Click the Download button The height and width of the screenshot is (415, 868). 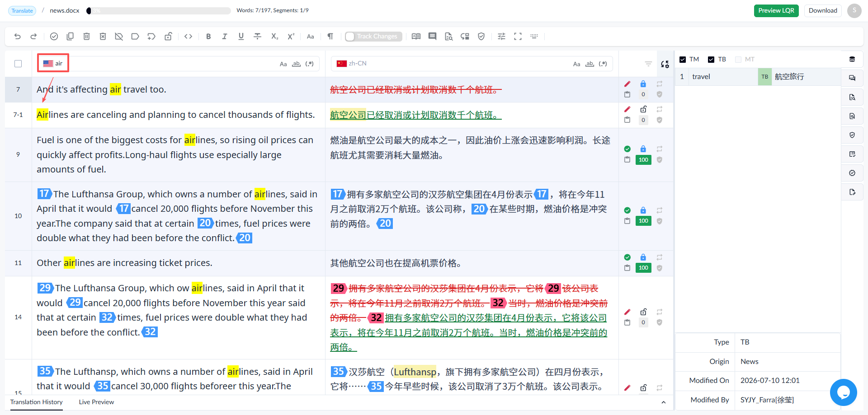(x=823, y=11)
